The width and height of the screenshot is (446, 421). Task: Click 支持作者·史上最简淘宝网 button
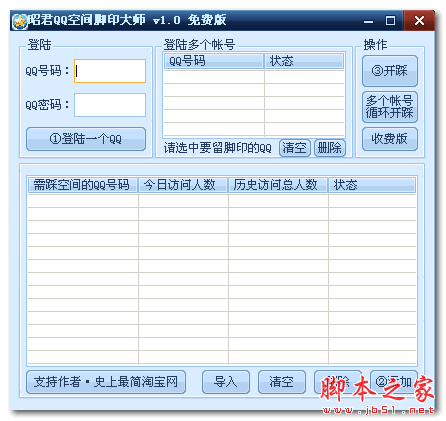pos(106,382)
